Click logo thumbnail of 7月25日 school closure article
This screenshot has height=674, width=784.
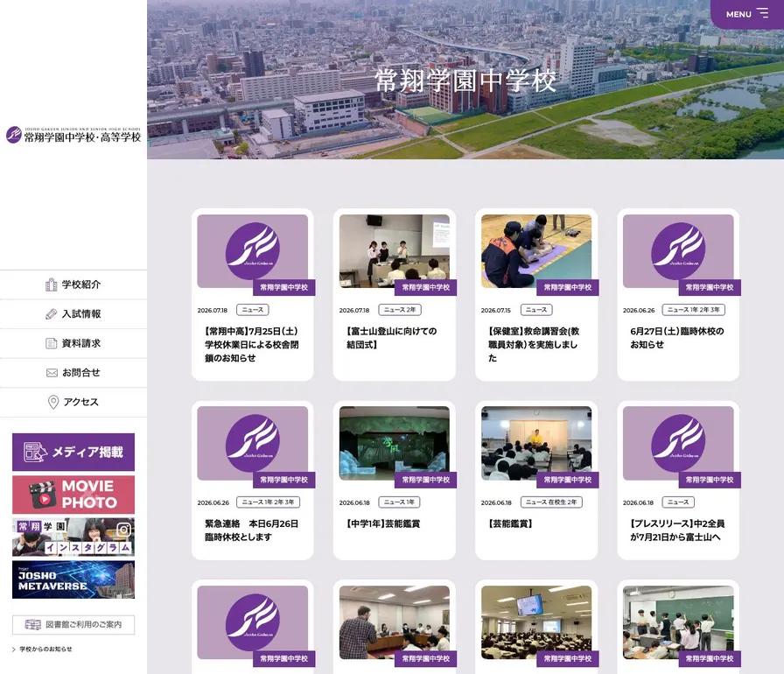[x=253, y=251]
